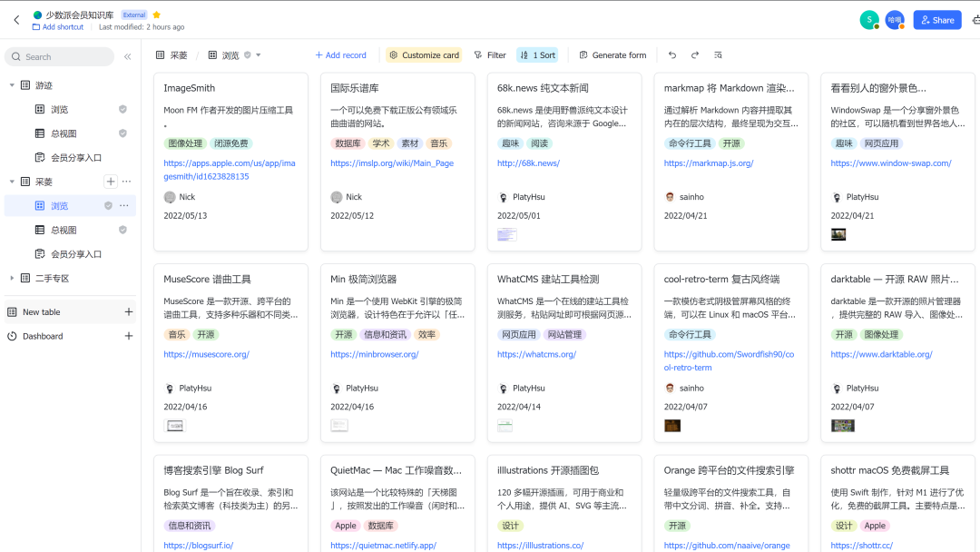Expand the 二手专区 table
This screenshot has width=980, height=552.
12,279
